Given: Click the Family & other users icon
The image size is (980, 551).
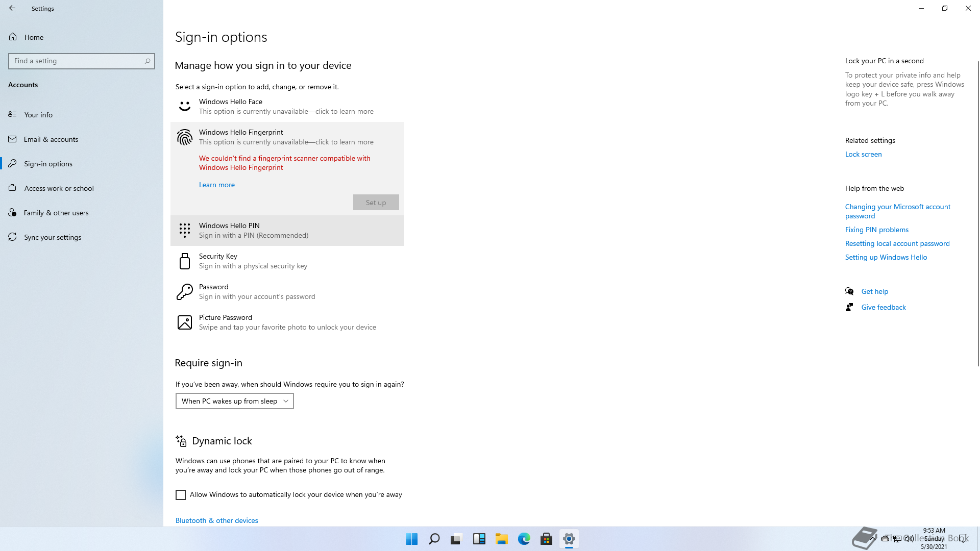Looking at the screenshot, I should (x=13, y=212).
